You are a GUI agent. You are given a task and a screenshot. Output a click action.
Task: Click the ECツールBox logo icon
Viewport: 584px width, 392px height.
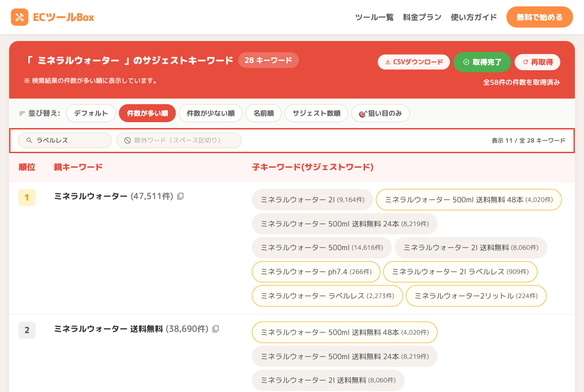(20, 17)
